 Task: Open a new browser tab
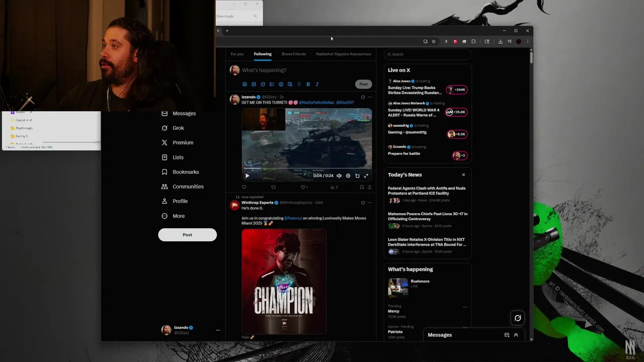[227, 31]
